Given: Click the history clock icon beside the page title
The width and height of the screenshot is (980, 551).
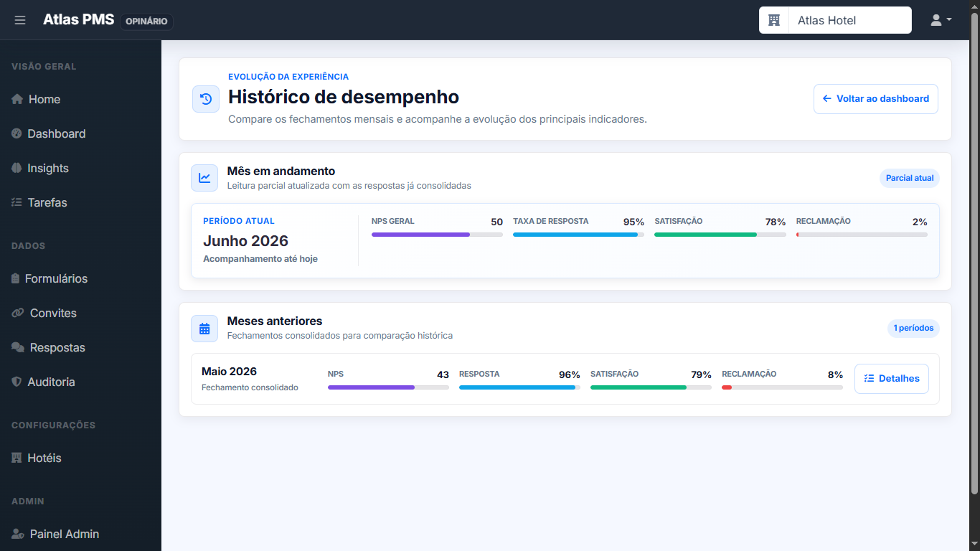Looking at the screenshot, I should (x=206, y=99).
